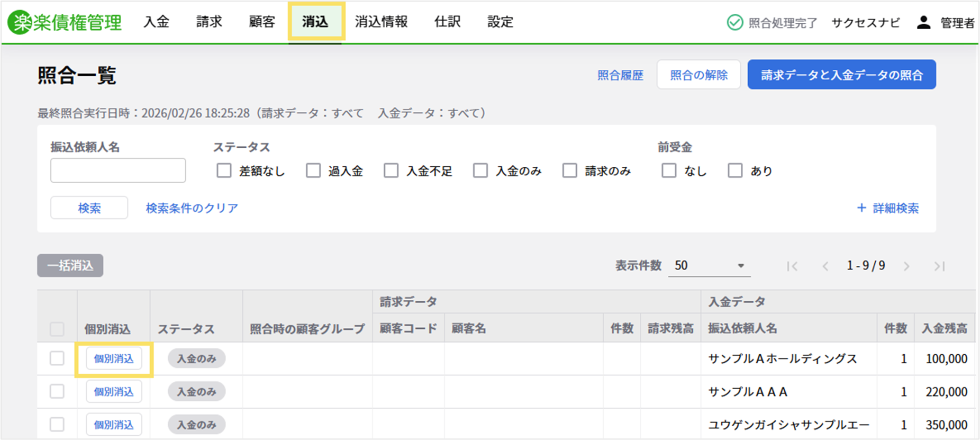
Task: Go to the next results page
Action: pyautogui.click(x=906, y=266)
